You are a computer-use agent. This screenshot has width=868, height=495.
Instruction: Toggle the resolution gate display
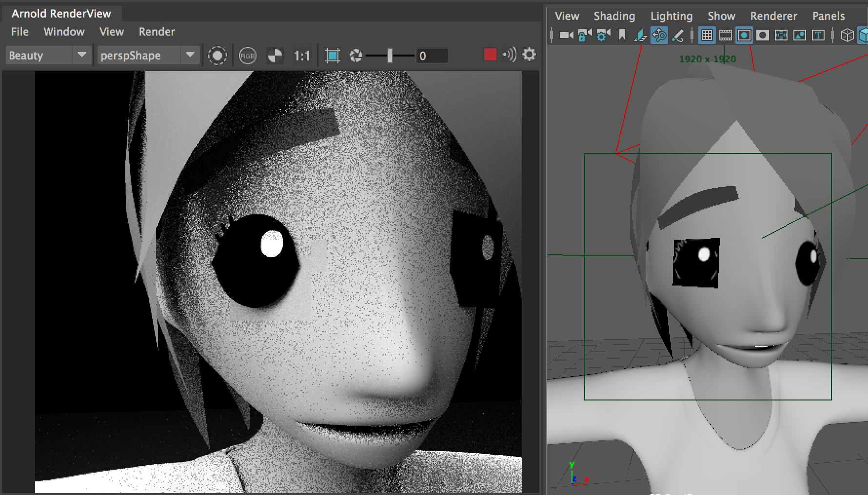point(744,35)
